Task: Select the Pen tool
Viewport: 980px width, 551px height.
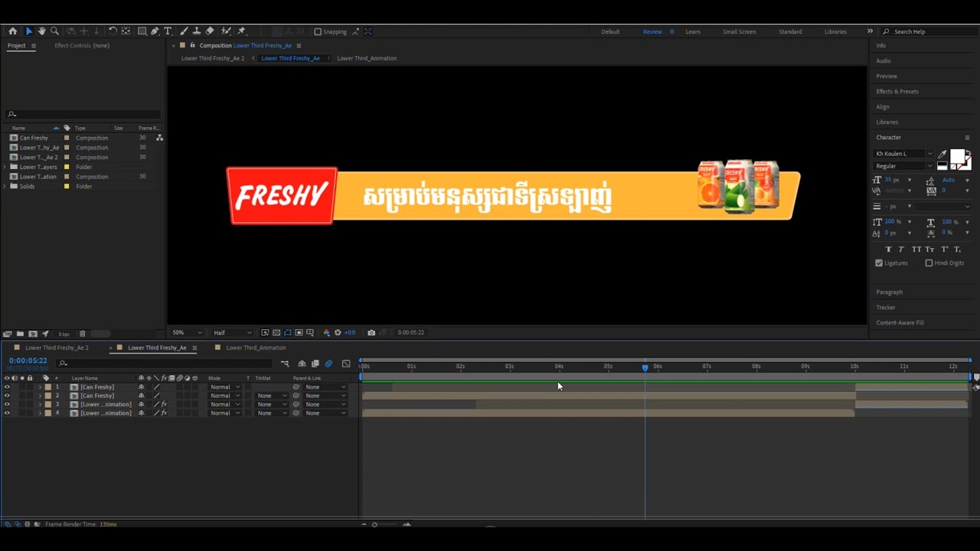Action: click(155, 31)
